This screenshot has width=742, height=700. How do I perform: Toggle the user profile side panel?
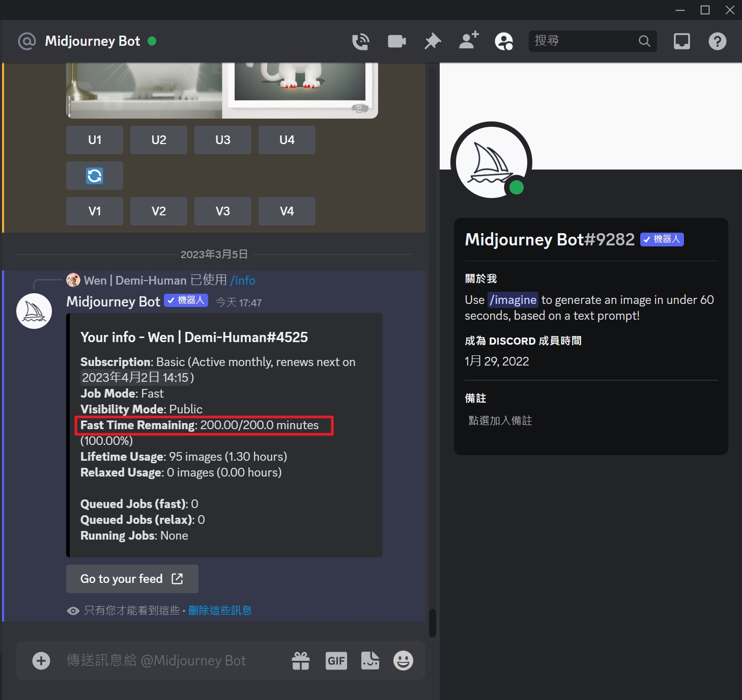tap(504, 41)
